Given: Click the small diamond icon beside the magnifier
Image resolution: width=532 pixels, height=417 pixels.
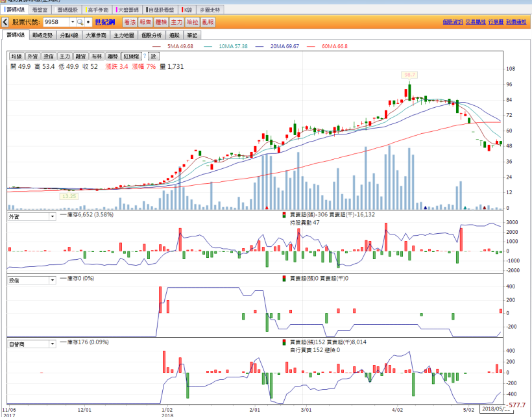Looking at the screenshot, I should pyautogui.click(x=88, y=22).
